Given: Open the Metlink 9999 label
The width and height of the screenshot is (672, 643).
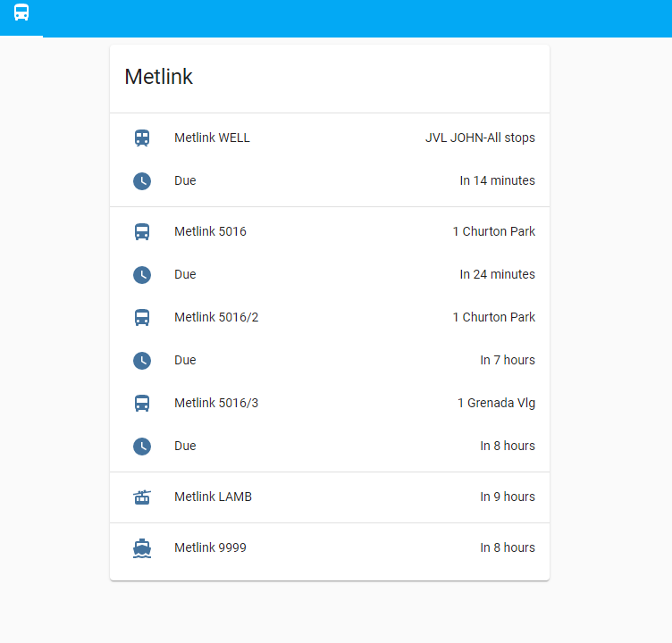Looking at the screenshot, I should [x=210, y=548].
